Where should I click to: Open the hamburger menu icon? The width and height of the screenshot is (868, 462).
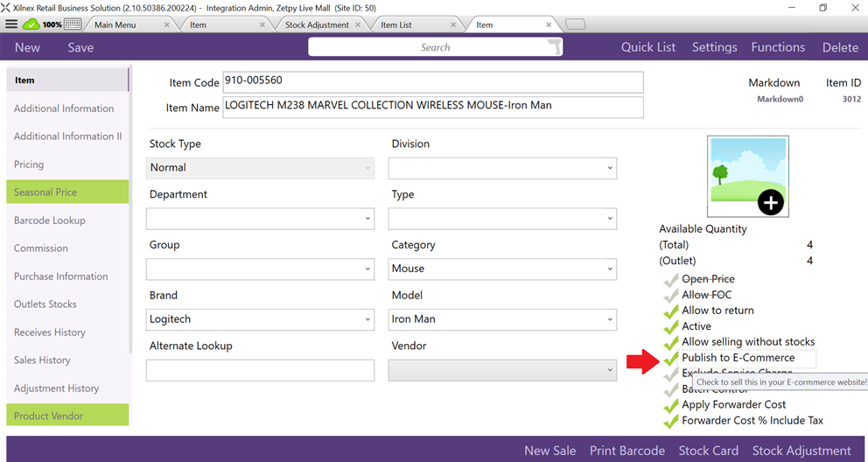pos(11,24)
